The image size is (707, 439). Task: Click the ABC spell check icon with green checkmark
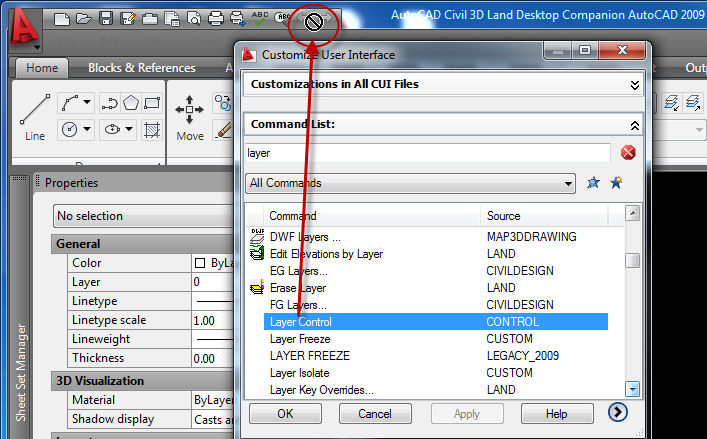coord(260,18)
